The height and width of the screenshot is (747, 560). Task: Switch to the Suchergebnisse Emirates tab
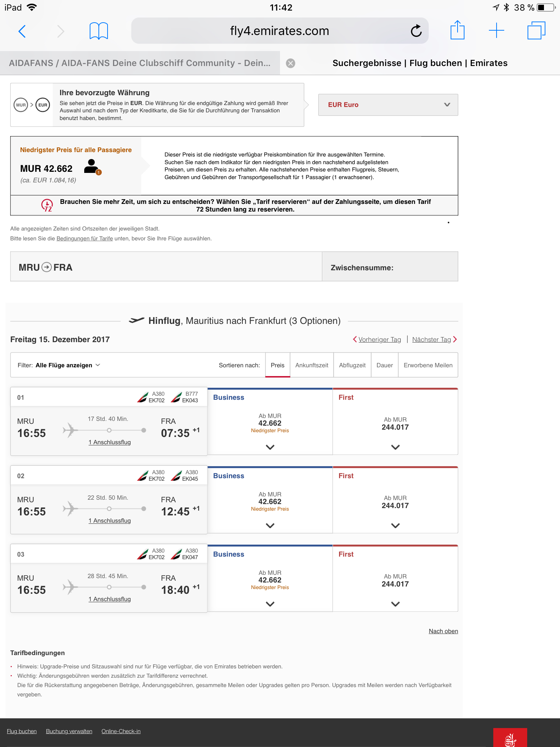pos(420,63)
